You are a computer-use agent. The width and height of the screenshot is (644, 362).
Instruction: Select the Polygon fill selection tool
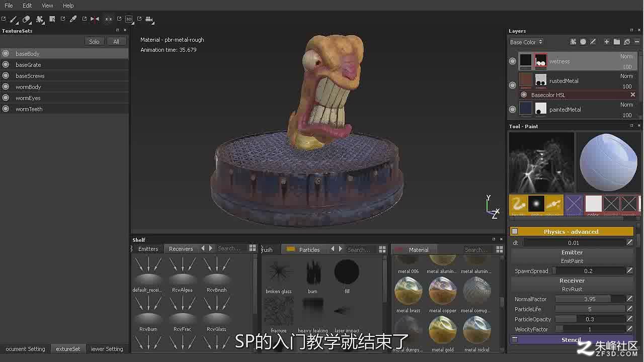click(52, 19)
